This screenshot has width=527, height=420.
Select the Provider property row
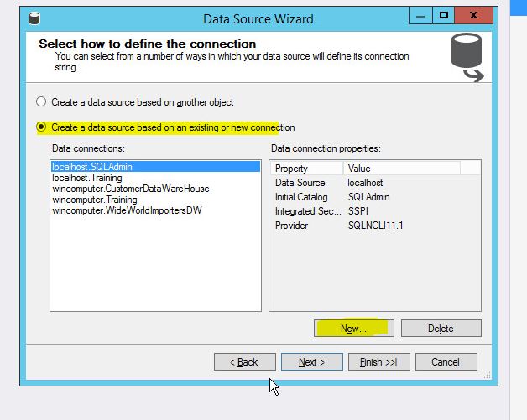[292, 226]
